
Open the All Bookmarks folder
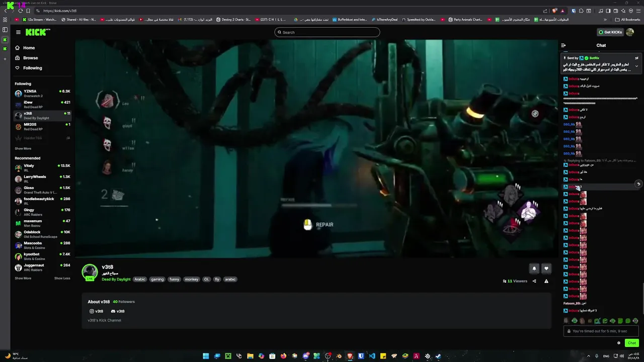[x=628, y=20]
